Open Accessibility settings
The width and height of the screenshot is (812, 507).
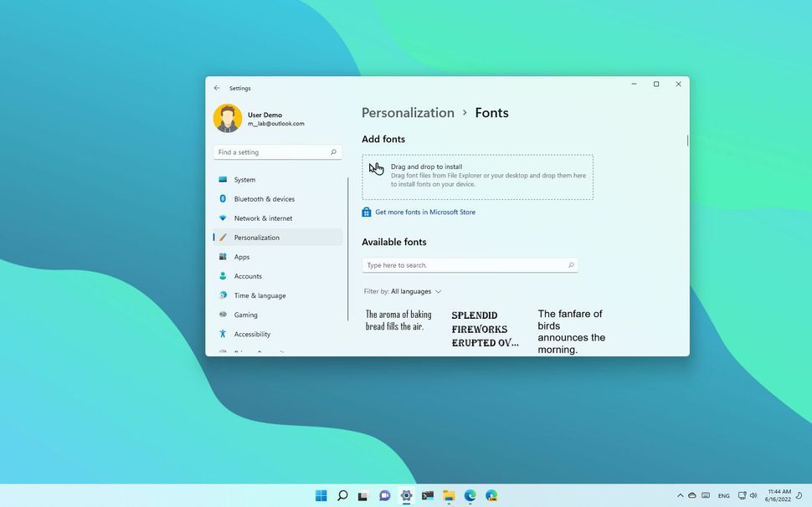click(252, 334)
